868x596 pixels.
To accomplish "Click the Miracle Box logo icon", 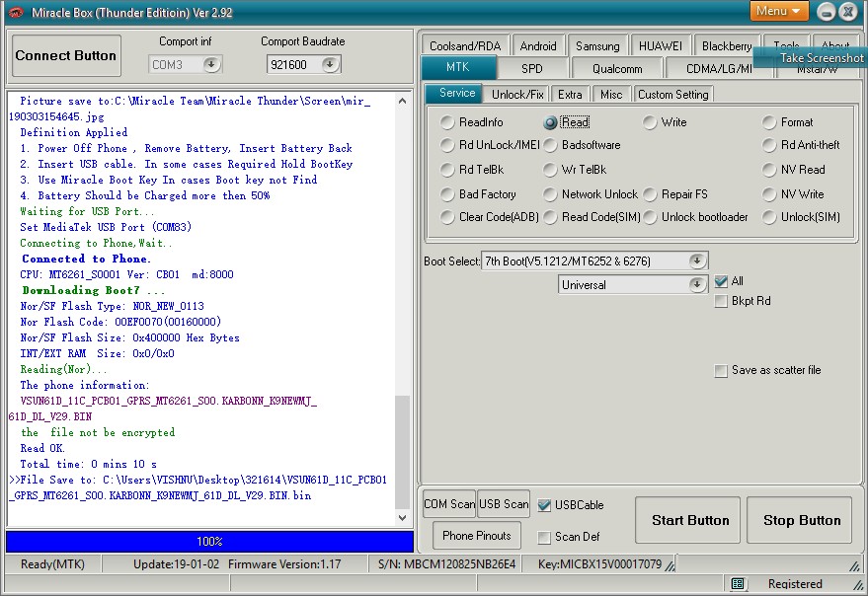I will (17, 12).
